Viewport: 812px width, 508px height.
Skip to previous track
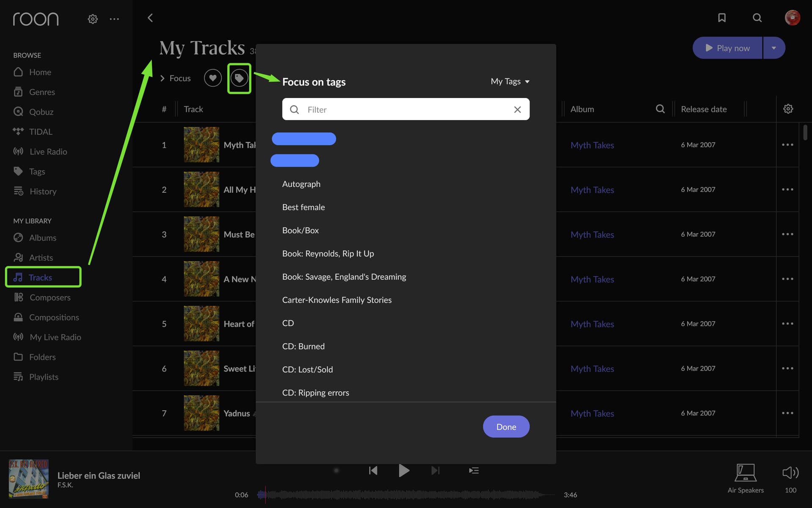373,470
